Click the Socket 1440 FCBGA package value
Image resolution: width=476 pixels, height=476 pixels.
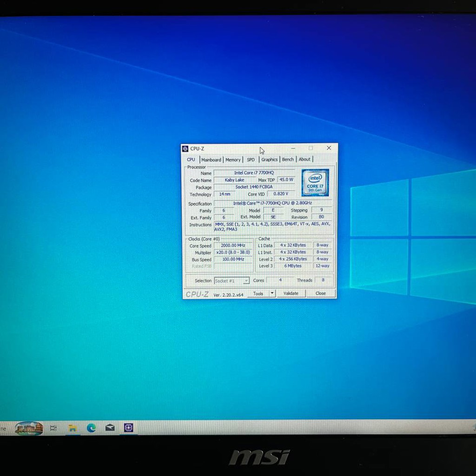tap(254, 187)
